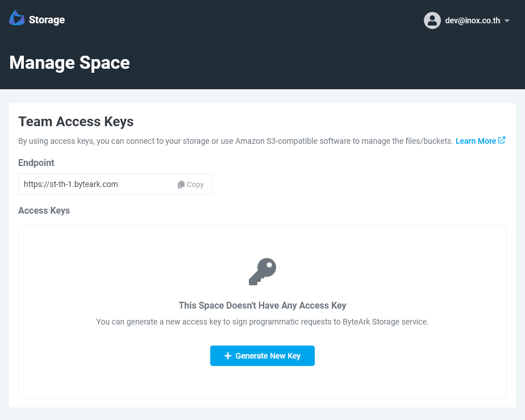This screenshot has width=525, height=420.
Task: Open the Learn More link
Action: [476, 141]
